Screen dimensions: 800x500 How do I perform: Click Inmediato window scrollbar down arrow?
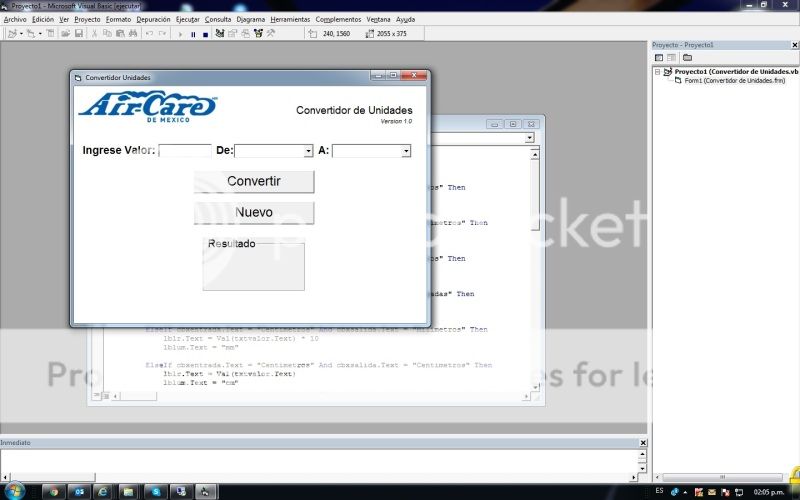click(642, 467)
